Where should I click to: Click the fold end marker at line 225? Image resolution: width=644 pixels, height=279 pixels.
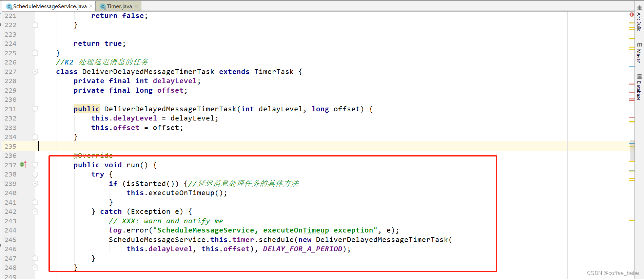coord(35,53)
